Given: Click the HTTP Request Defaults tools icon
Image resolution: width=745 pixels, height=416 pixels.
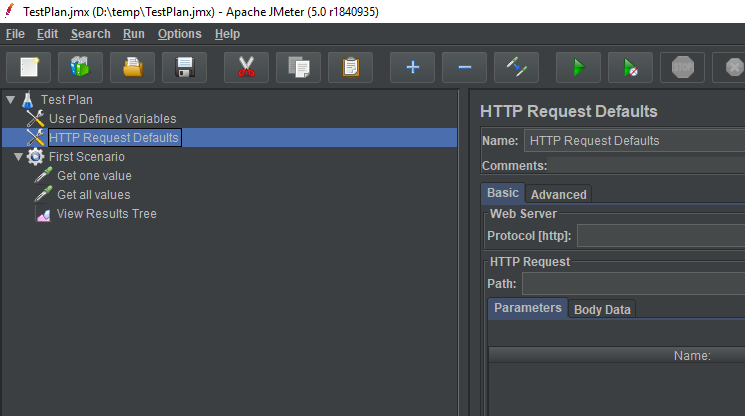Looking at the screenshot, I should 35,138.
